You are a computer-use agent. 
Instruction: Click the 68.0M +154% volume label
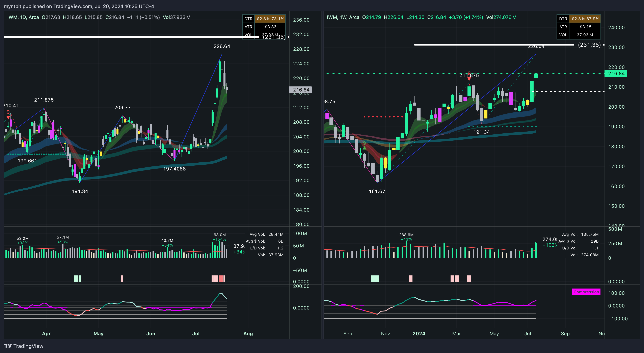tap(219, 237)
